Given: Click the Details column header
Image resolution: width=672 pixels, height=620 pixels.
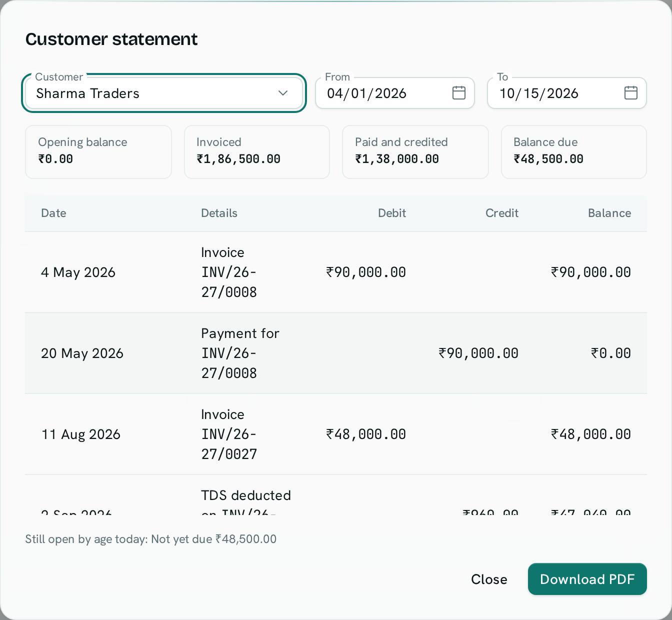Looking at the screenshot, I should [x=219, y=213].
